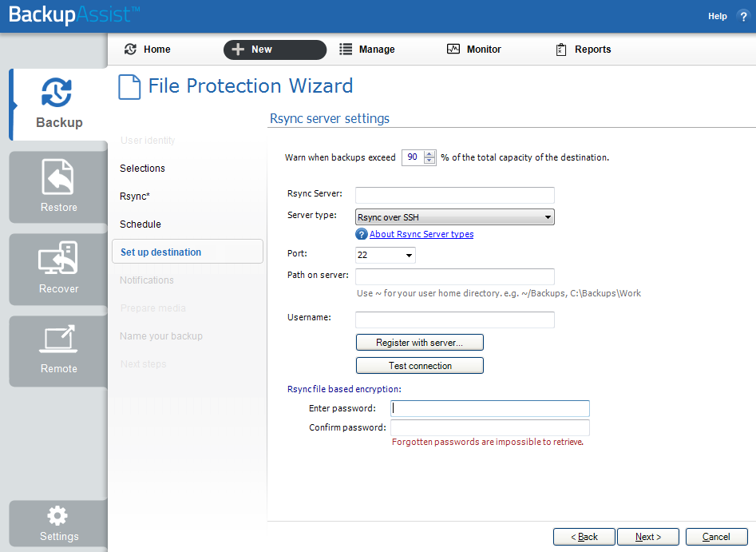Screen dimensions: 756x552
Task: Click the Monitor activity icon
Action: (x=453, y=49)
